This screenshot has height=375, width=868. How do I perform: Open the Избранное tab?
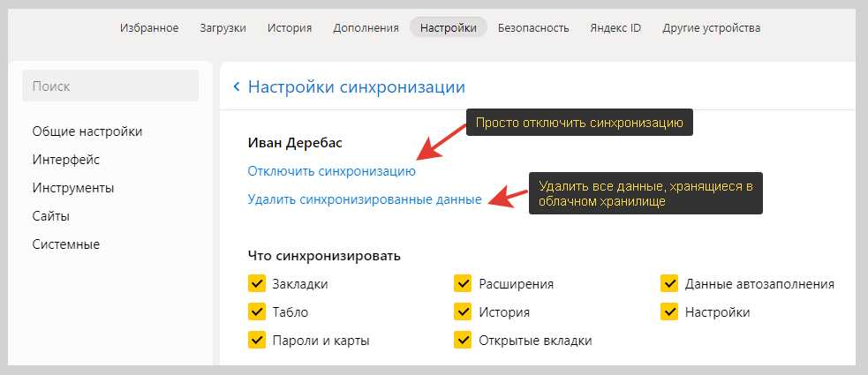[x=149, y=27]
